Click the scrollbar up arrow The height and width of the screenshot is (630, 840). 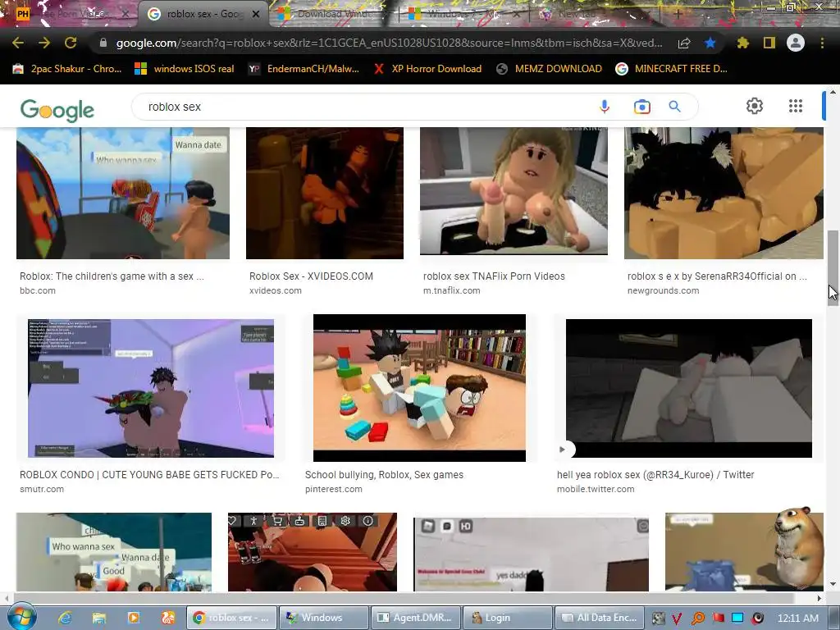(x=833, y=92)
